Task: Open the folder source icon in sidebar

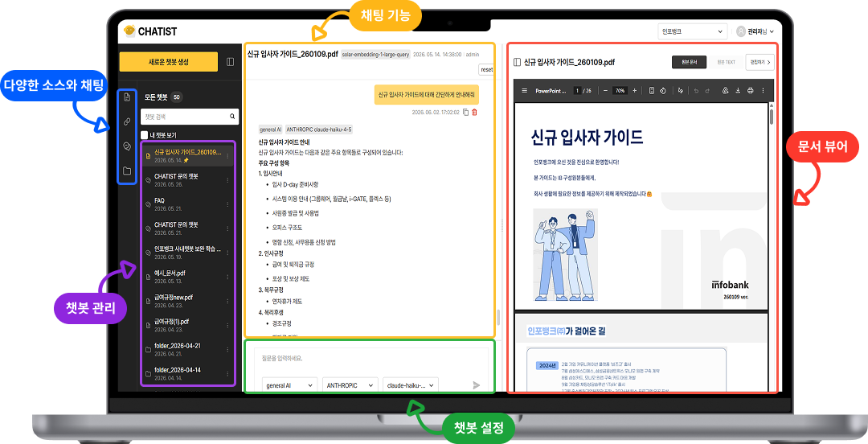Action: [x=127, y=171]
